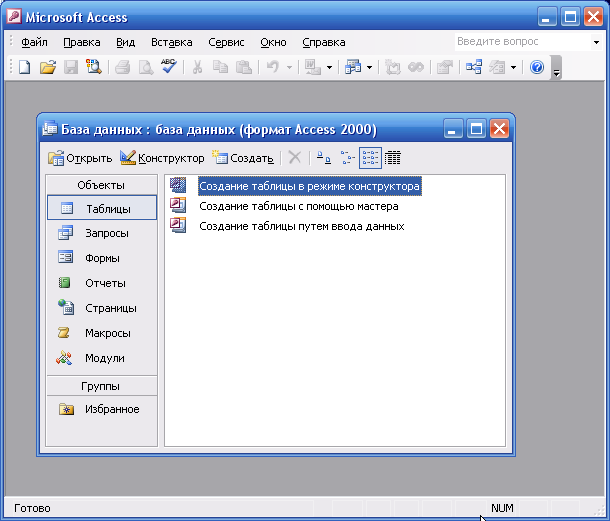Image resolution: width=610 pixels, height=521 pixels.
Task: Click the New Object icon
Action: 497,67
